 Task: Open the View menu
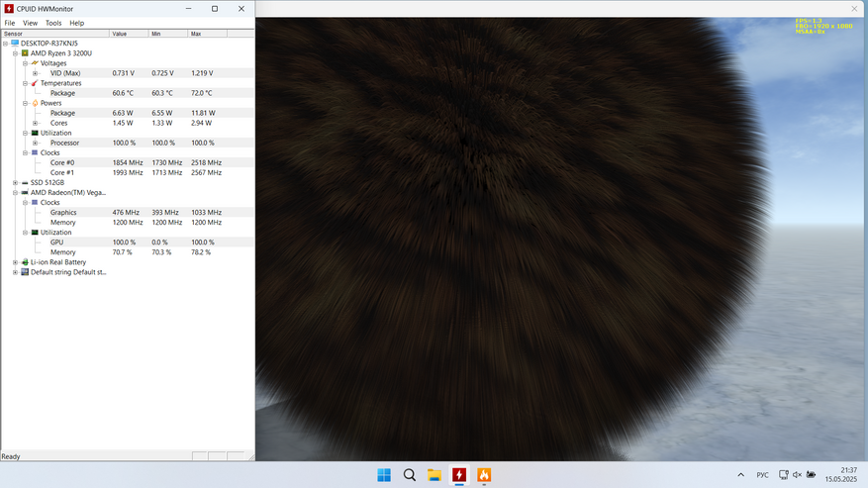(x=30, y=23)
